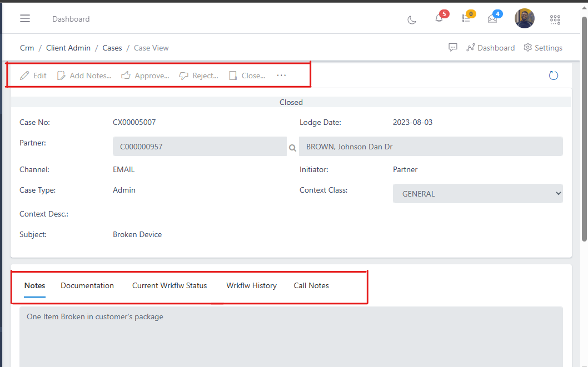Open the messages envelope with 4 unread
The image size is (588, 367).
pos(492,18)
